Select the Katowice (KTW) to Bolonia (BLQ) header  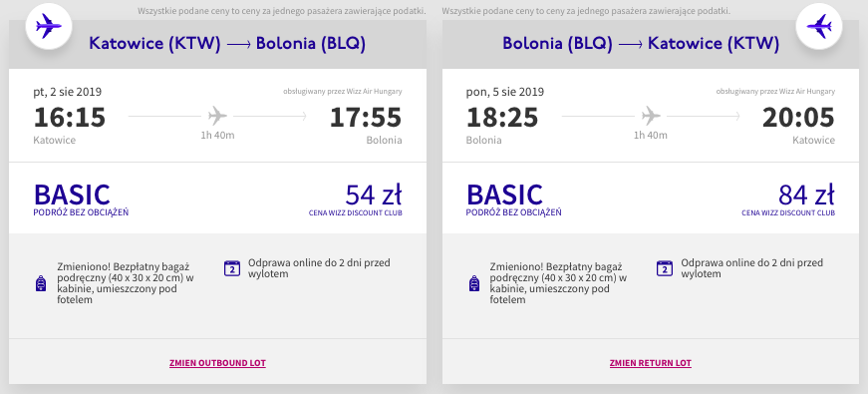point(227,44)
